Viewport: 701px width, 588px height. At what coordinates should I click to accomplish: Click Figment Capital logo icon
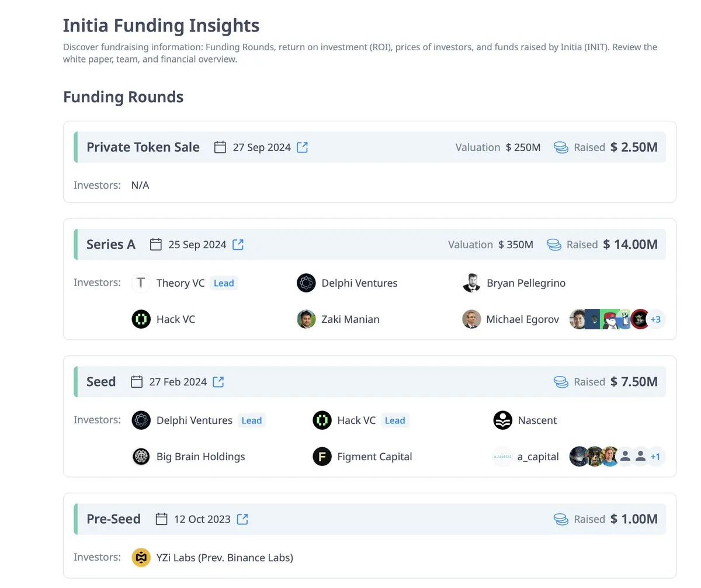[322, 457]
